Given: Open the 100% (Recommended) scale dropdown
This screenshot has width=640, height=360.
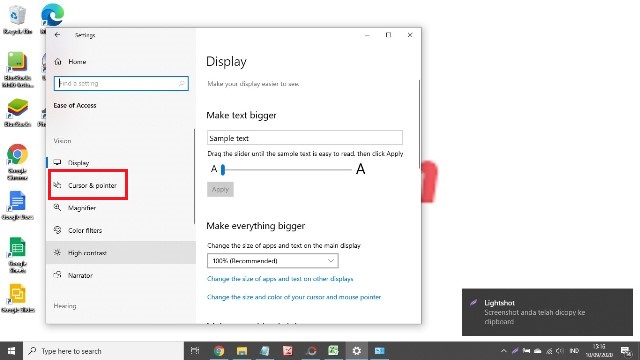Looking at the screenshot, I should (x=273, y=260).
